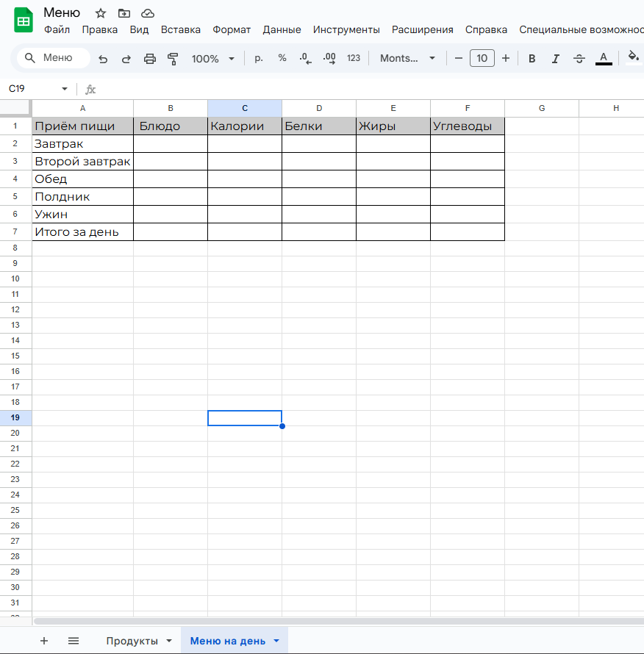
Task: Click the search Меню box
Action: tap(54, 57)
